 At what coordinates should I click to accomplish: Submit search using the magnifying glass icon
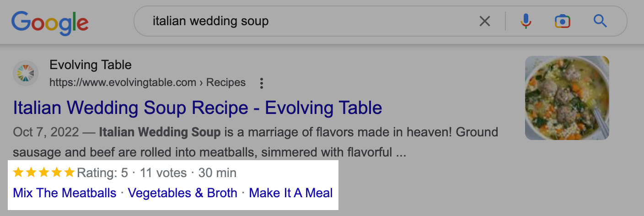[x=600, y=21]
